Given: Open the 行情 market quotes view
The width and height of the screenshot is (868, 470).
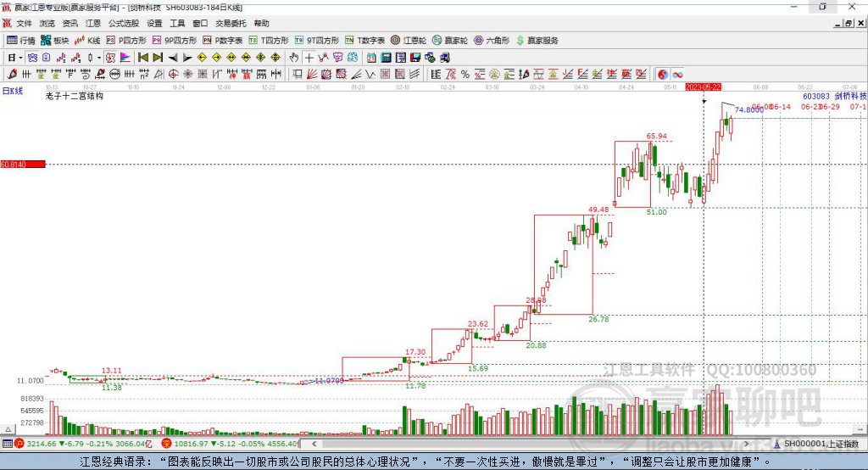Looking at the screenshot, I should tap(21, 41).
